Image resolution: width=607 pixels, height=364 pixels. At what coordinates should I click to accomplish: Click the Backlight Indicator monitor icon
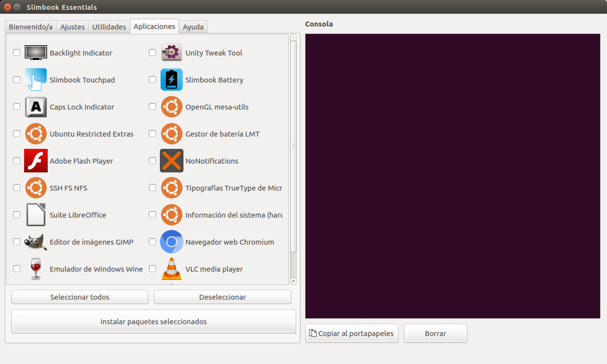(x=35, y=53)
